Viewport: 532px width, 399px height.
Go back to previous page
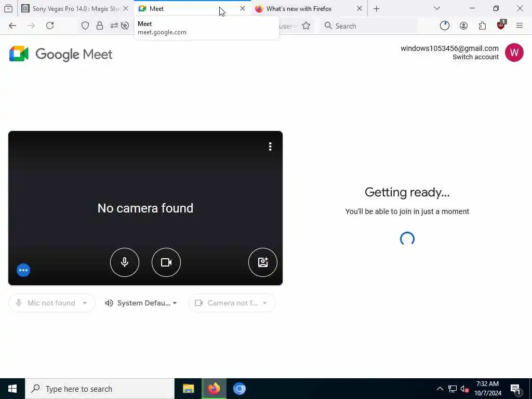coord(12,26)
